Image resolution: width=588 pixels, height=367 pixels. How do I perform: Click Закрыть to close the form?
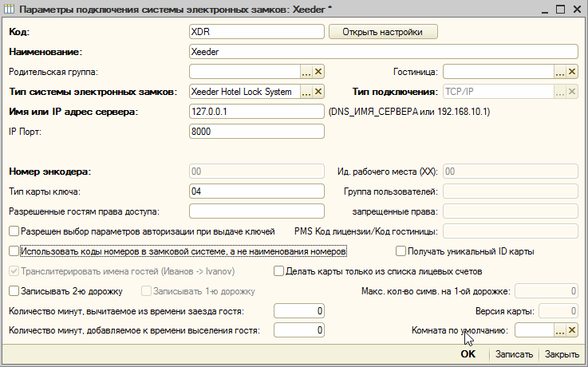(x=562, y=354)
